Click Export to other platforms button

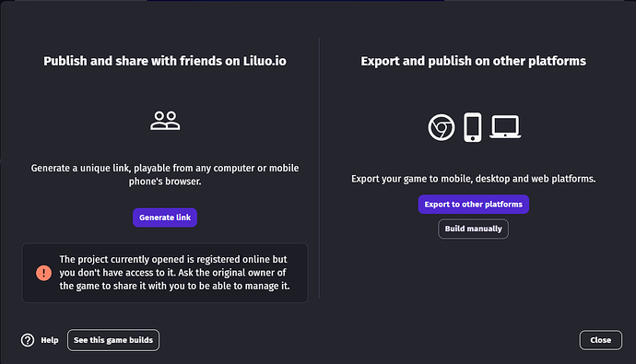click(474, 205)
